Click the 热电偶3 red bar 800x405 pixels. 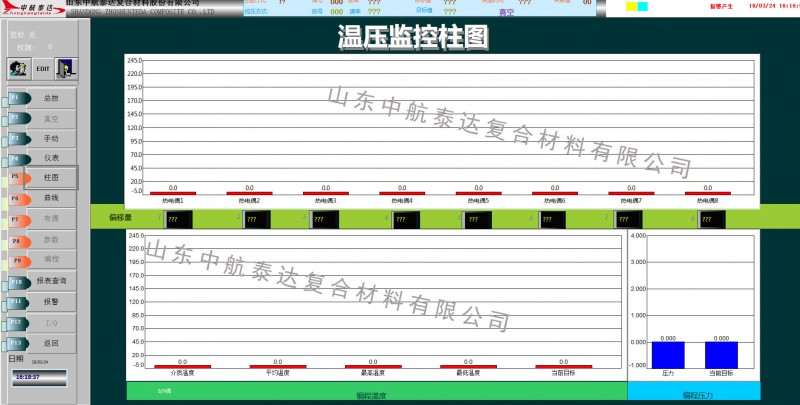[326, 193]
